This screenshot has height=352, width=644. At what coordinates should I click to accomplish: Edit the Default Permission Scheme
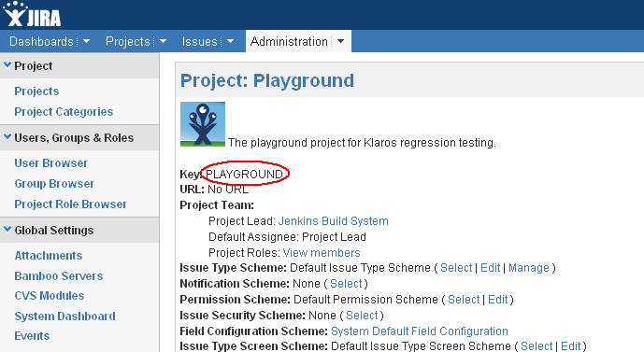(x=498, y=299)
